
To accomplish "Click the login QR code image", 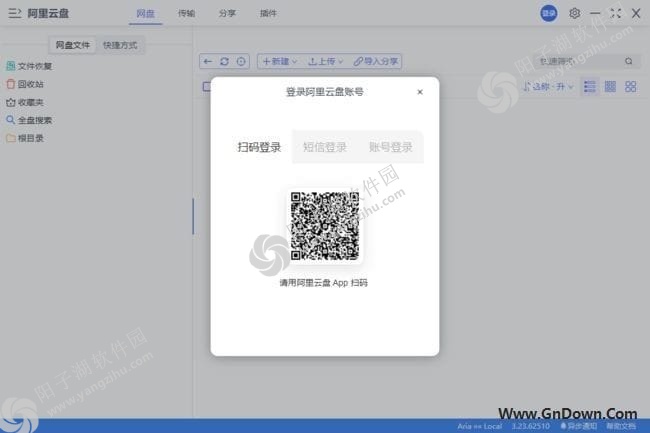I will [x=325, y=226].
